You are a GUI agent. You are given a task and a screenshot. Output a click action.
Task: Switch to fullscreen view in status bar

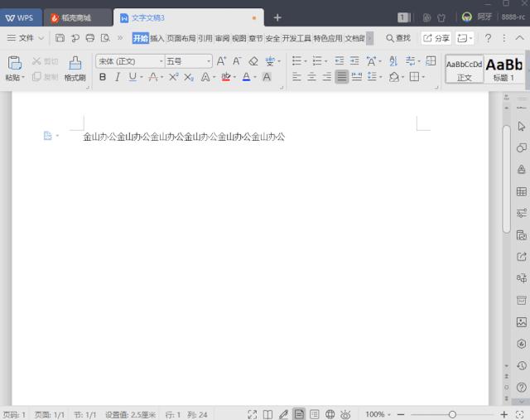(x=252, y=414)
